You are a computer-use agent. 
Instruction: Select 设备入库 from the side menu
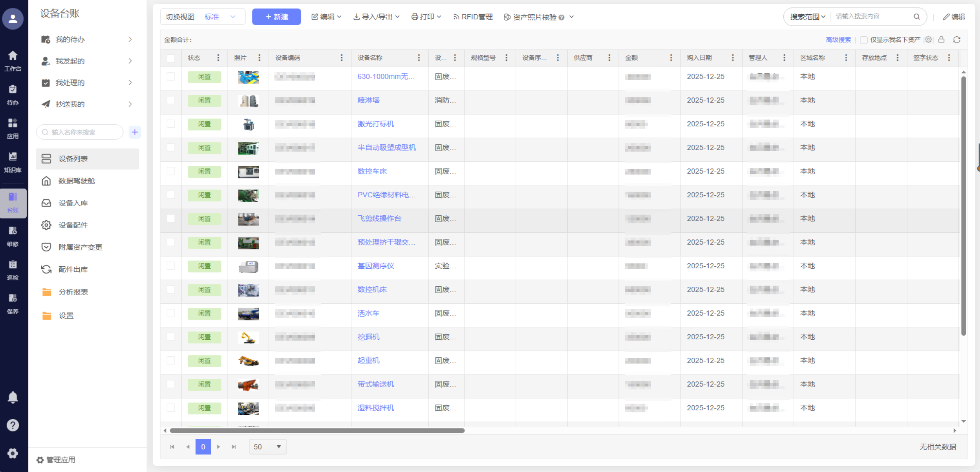point(73,203)
